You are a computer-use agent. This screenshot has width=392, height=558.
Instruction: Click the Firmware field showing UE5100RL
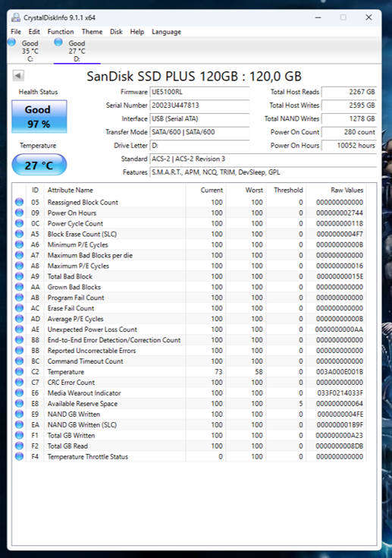(199, 92)
